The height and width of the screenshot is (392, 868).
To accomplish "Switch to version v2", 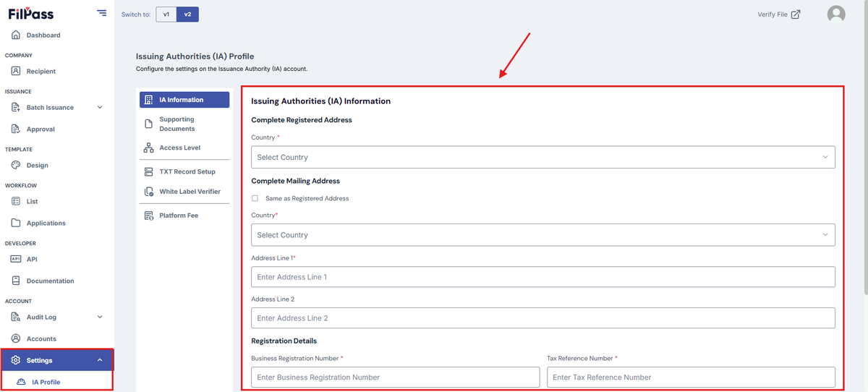I will click(188, 14).
